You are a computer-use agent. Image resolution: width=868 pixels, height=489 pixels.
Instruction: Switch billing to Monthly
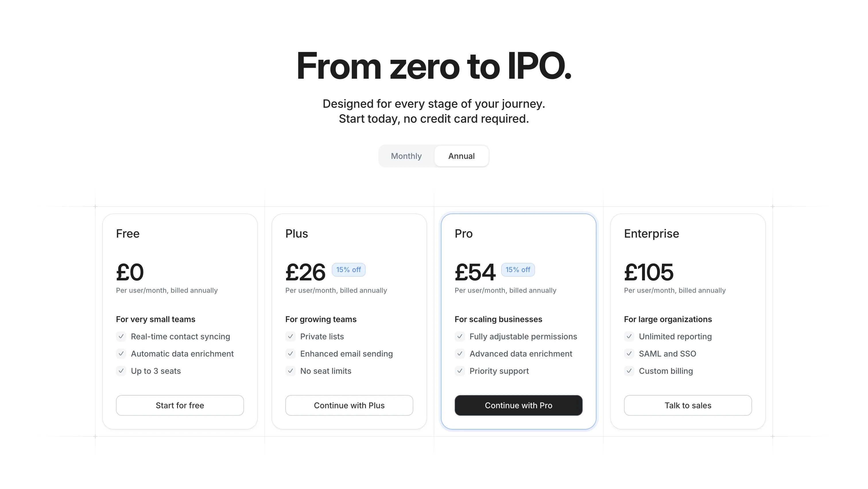point(406,156)
